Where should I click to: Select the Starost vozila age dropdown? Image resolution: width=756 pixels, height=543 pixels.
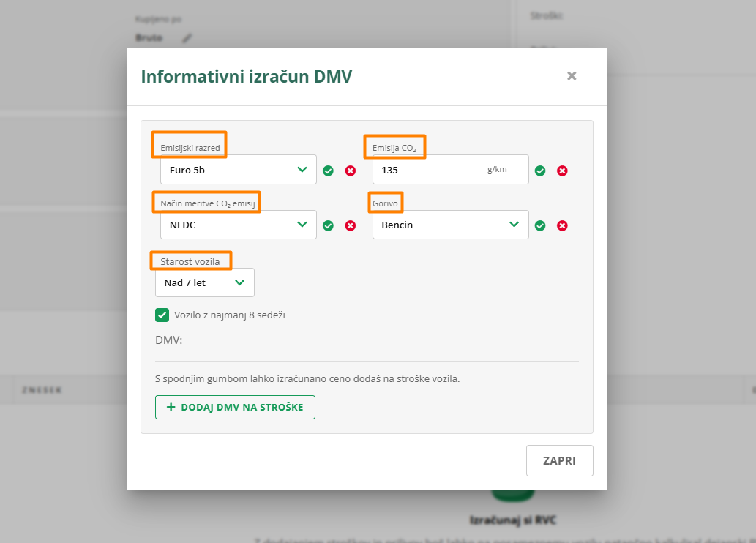205,282
